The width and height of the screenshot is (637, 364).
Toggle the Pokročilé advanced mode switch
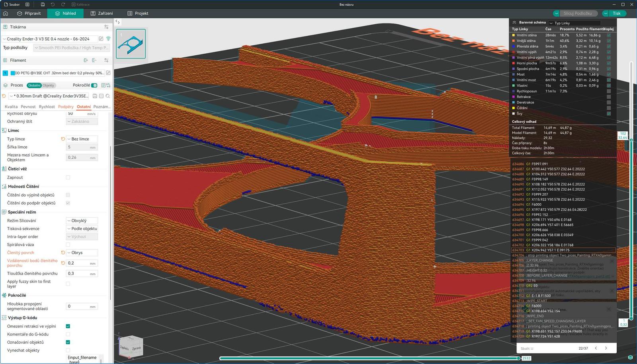tap(94, 85)
